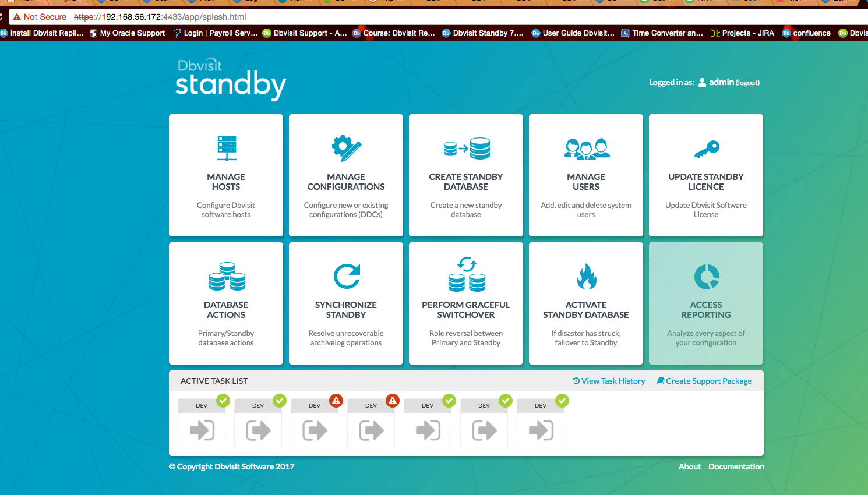Open the confluence bookmark
Image resolution: width=868 pixels, height=495 pixels.
coord(806,33)
